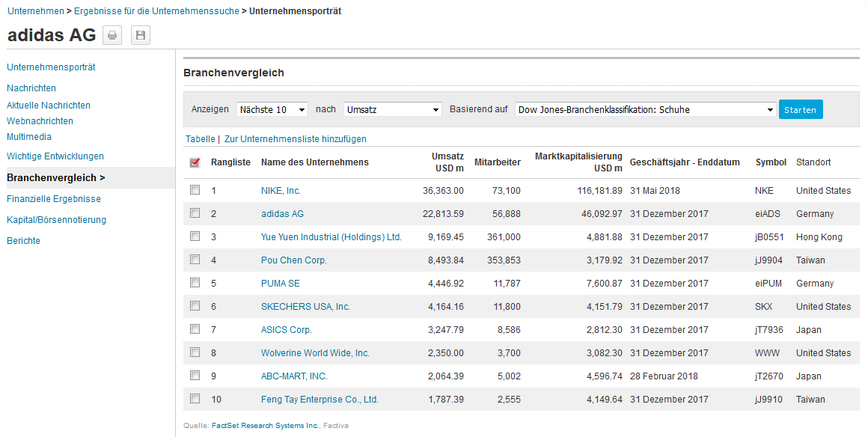The height and width of the screenshot is (437, 868).
Task: Click the symbol jT7936
Action: pyautogui.click(x=769, y=330)
